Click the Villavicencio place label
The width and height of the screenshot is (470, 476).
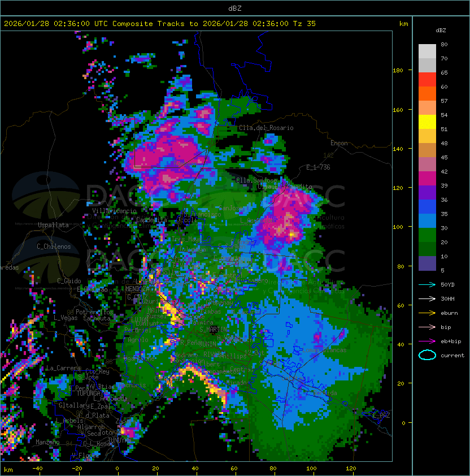click(x=114, y=211)
